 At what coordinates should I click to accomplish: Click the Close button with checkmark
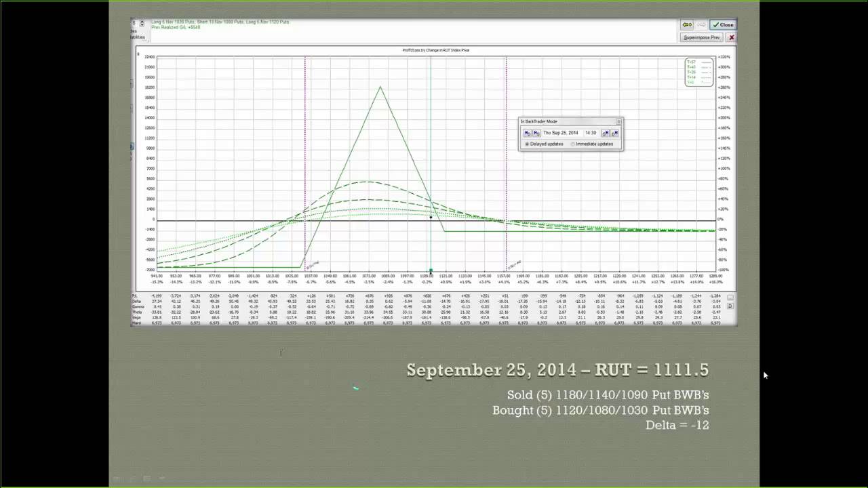tap(723, 25)
